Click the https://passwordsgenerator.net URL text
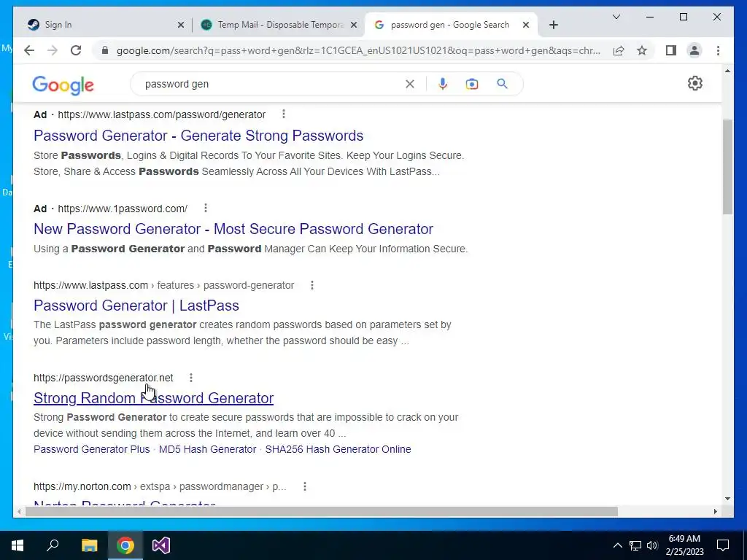 coord(104,378)
